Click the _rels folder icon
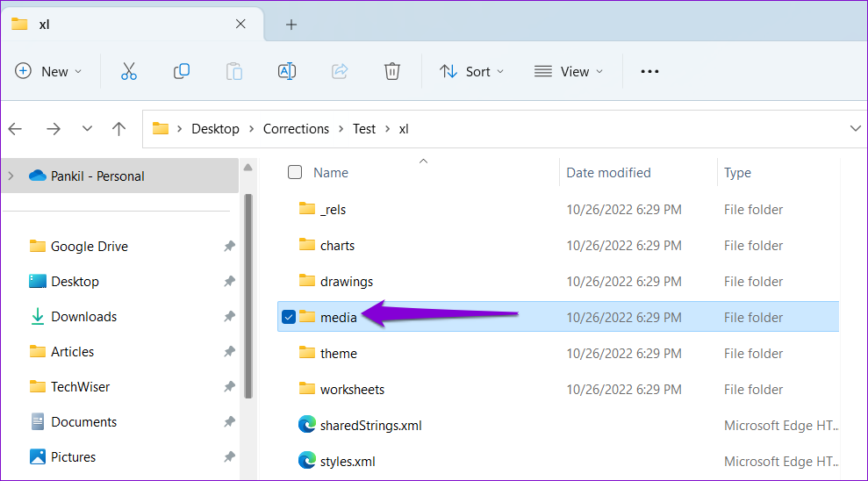868x481 pixels. (307, 209)
